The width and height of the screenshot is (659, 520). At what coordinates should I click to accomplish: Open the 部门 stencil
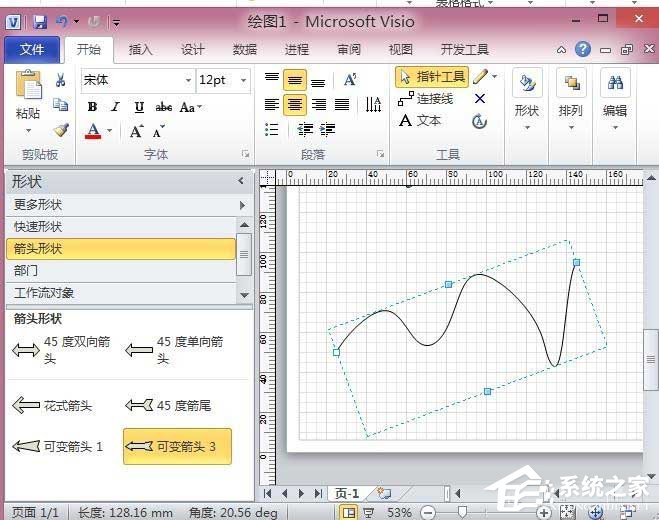coord(121,270)
